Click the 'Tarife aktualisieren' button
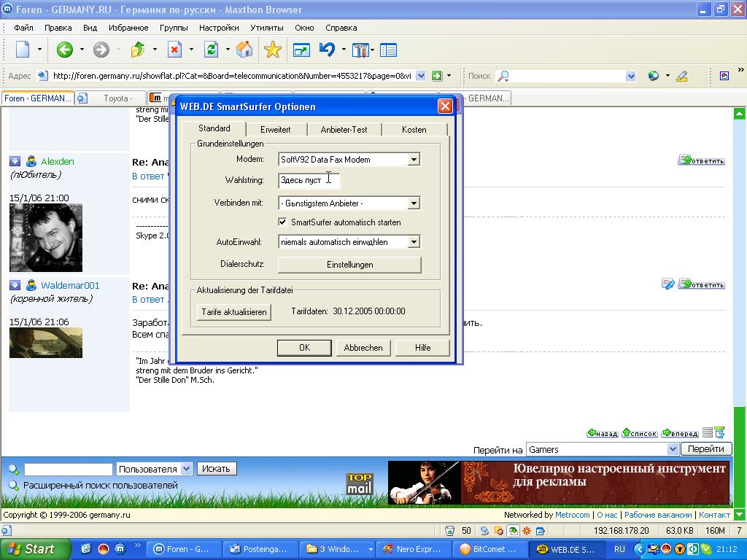Viewport: 747px width, 560px height. [234, 312]
